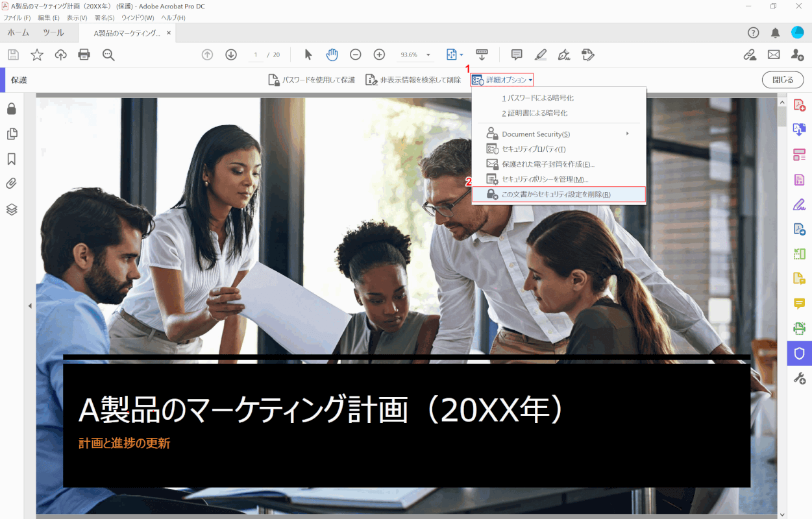Zoom out of the document
Viewport: 812px width, 519px height.
[x=355, y=54]
